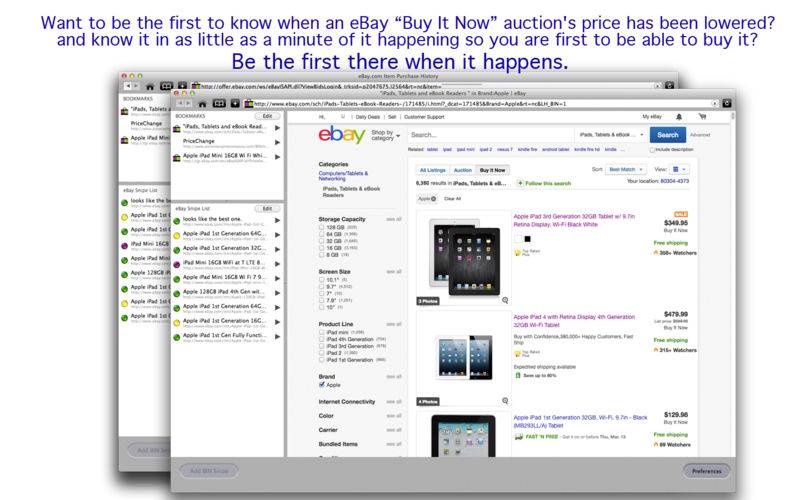Open the eBay shopping cart
This screenshot has height=500, width=800.
coord(703,117)
